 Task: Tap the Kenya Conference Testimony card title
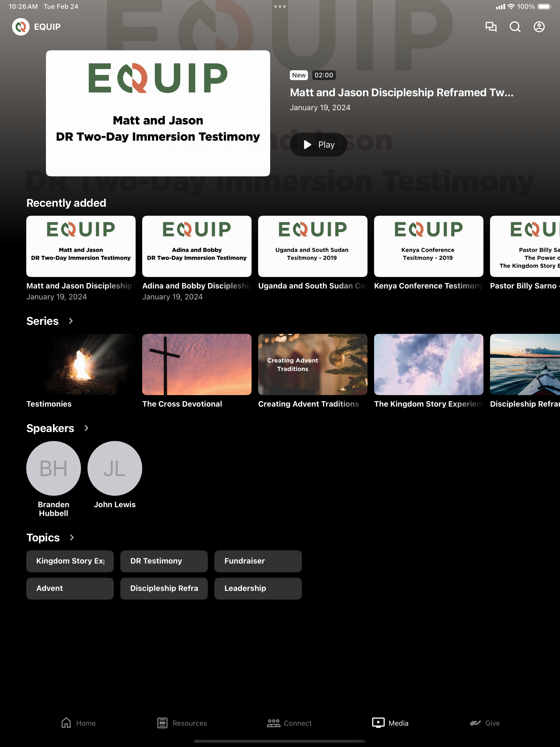pos(428,286)
